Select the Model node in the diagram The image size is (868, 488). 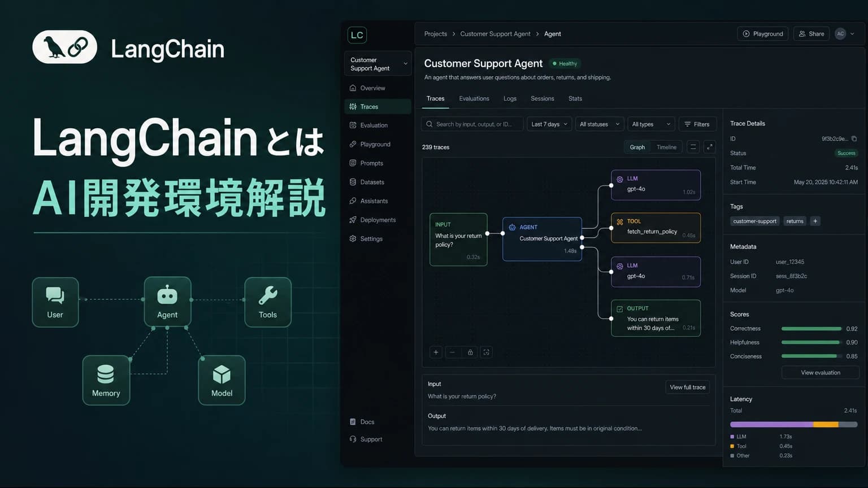point(222,380)
